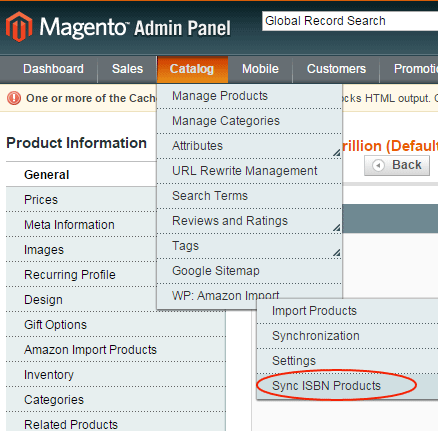Click the cache notice text 'One or more of the Cache'

pos(91,98)
